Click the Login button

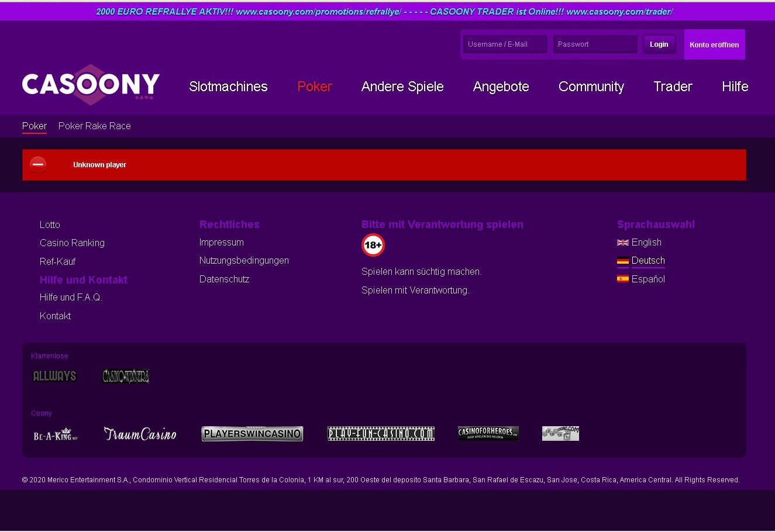tap(659, 44)
